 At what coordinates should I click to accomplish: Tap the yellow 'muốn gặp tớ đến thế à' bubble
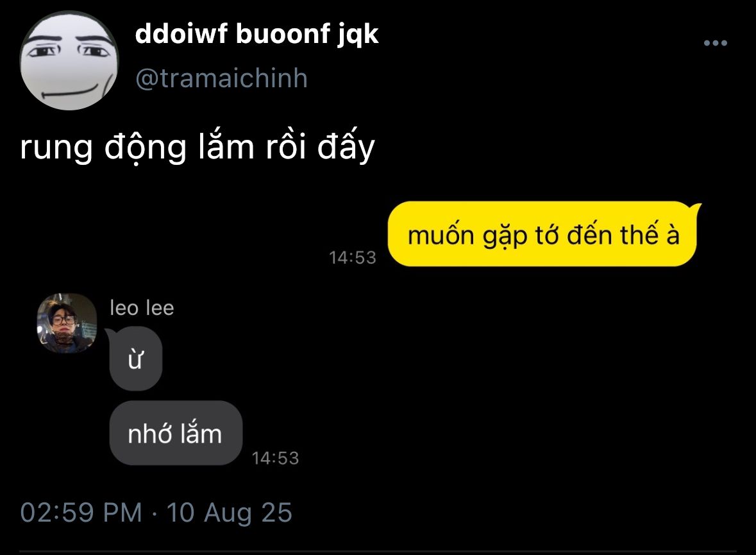tap(543, 234)
